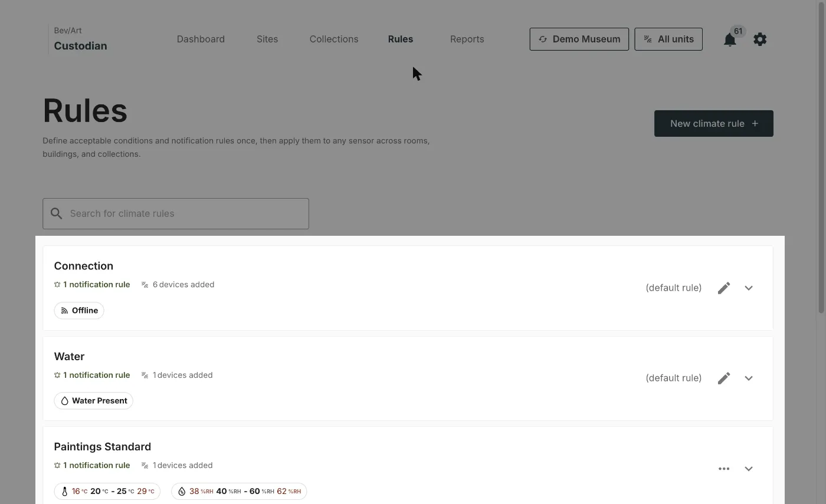Click Connection's (default rule) label
The width and height of the screenshot is (826, 504).
pos(674,288)
